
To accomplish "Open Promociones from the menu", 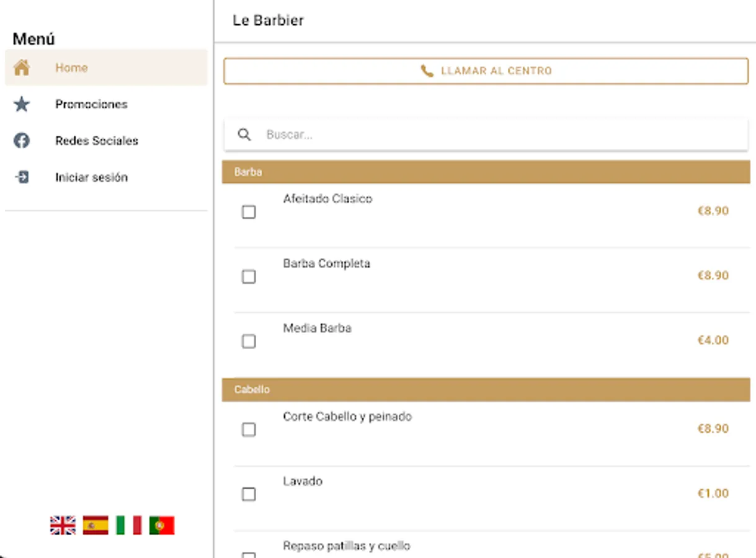I will (91, 104).
